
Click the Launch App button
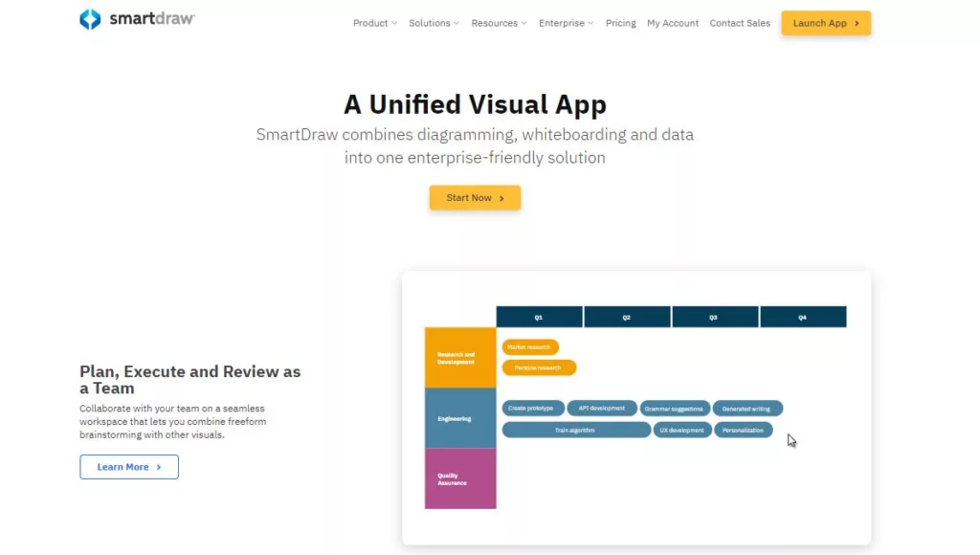tap(826, 23)
